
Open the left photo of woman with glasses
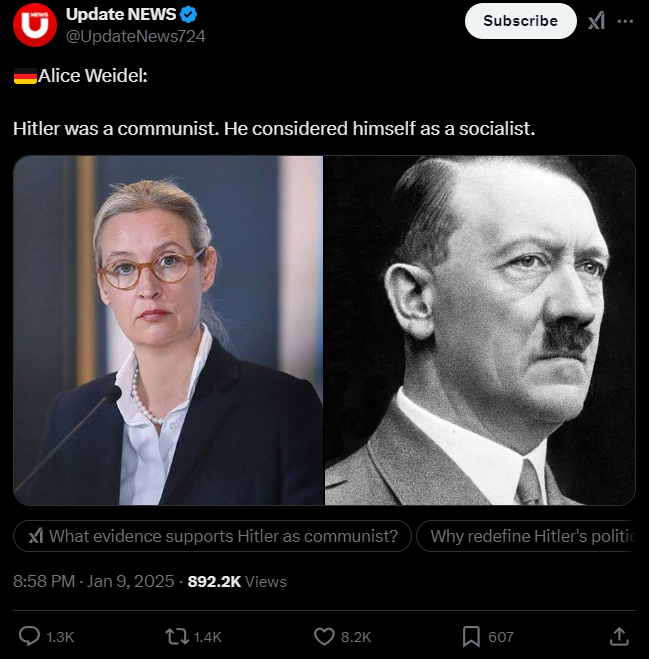click(168, 330)
